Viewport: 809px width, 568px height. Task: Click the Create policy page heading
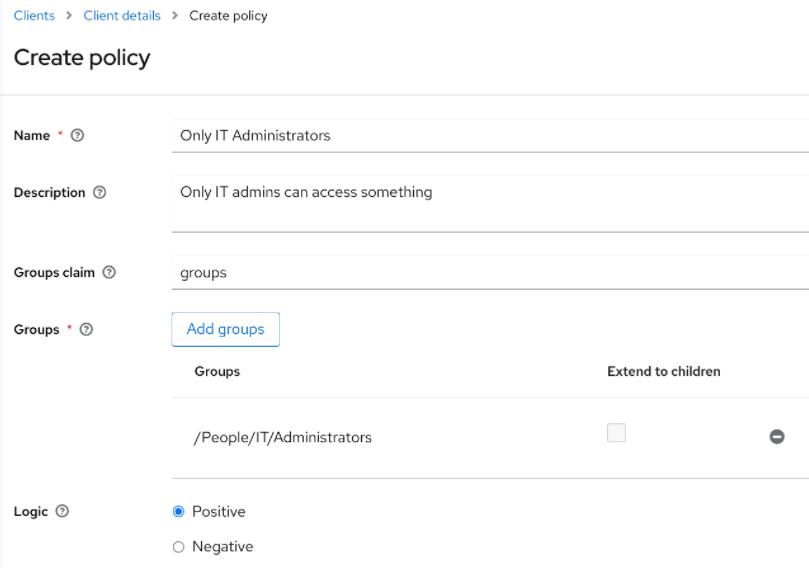82,58
